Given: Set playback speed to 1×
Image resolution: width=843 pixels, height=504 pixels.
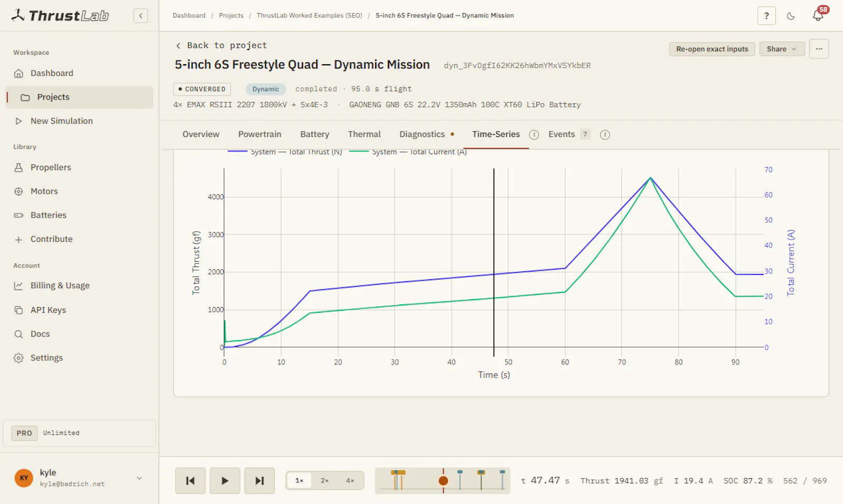Looking at the screenshot, I should point(299,481).
